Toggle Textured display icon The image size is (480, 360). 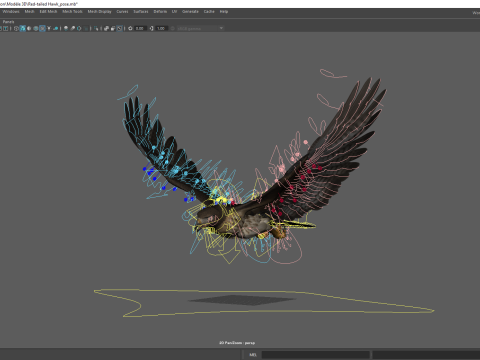click(x=42, y=28)
